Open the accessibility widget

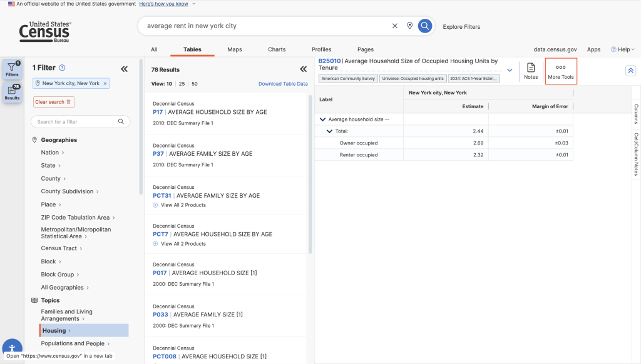[x=12, y=348]
